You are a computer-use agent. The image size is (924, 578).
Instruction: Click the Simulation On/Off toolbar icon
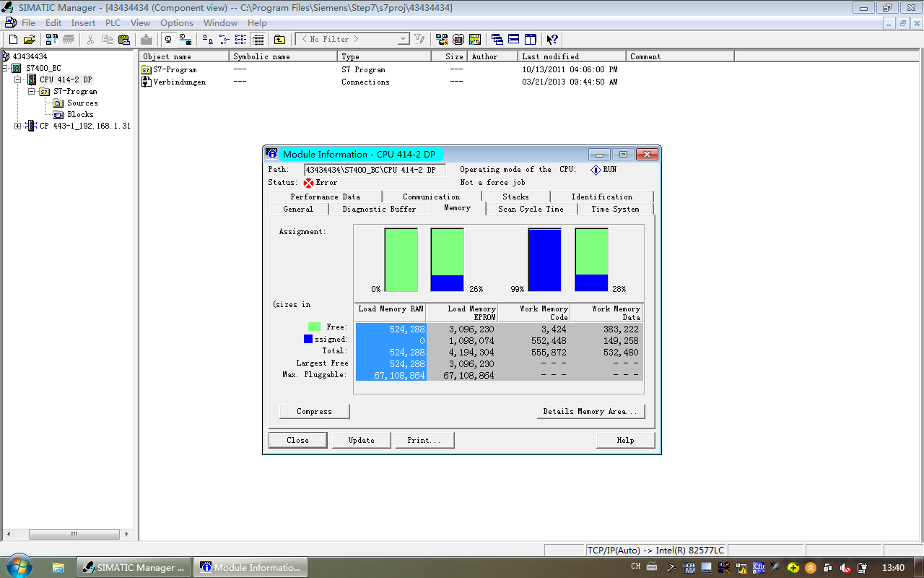point(458,39)
